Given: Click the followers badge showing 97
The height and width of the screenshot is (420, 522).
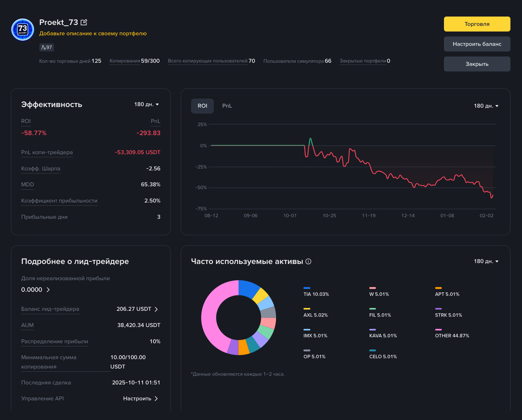Looking at the screenshot, I should click(x=47, y=47).
